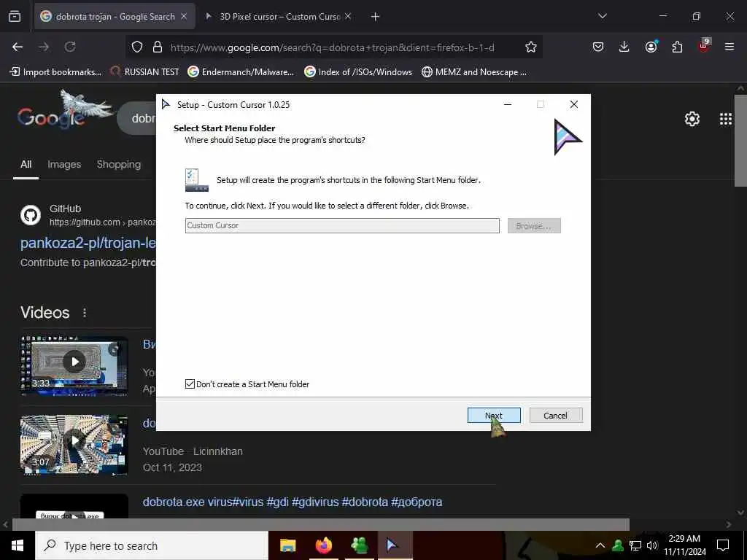Click the page horizontal scrollbar

[x=320, y=524]
